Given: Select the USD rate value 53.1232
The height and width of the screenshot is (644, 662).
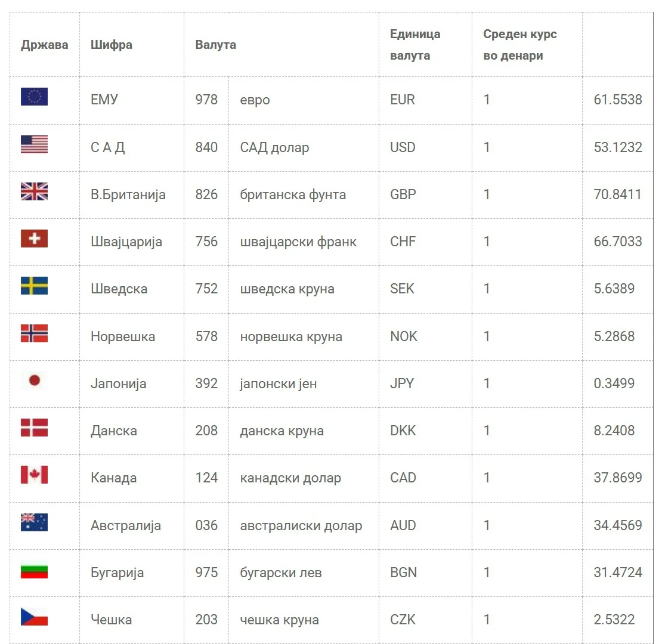Looking at the screenshot, I should pyautogui.click(x=618, y=147).
